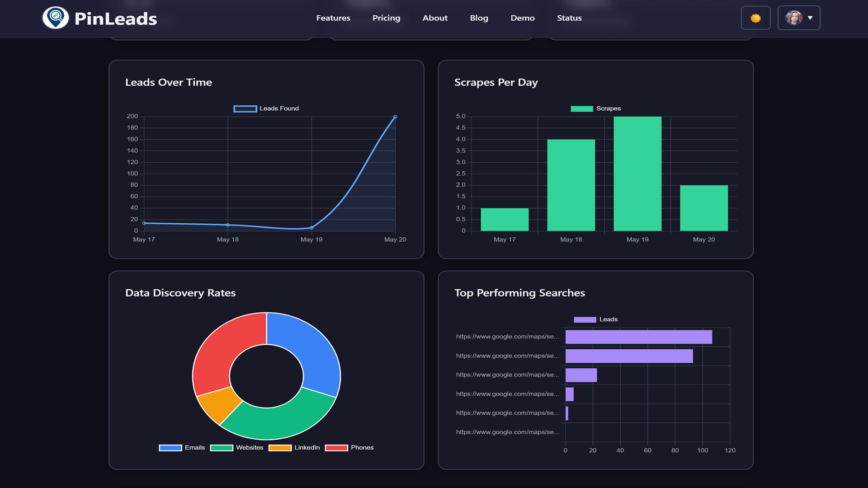Click the blue Emails color swatch

(x=170, y=448)
